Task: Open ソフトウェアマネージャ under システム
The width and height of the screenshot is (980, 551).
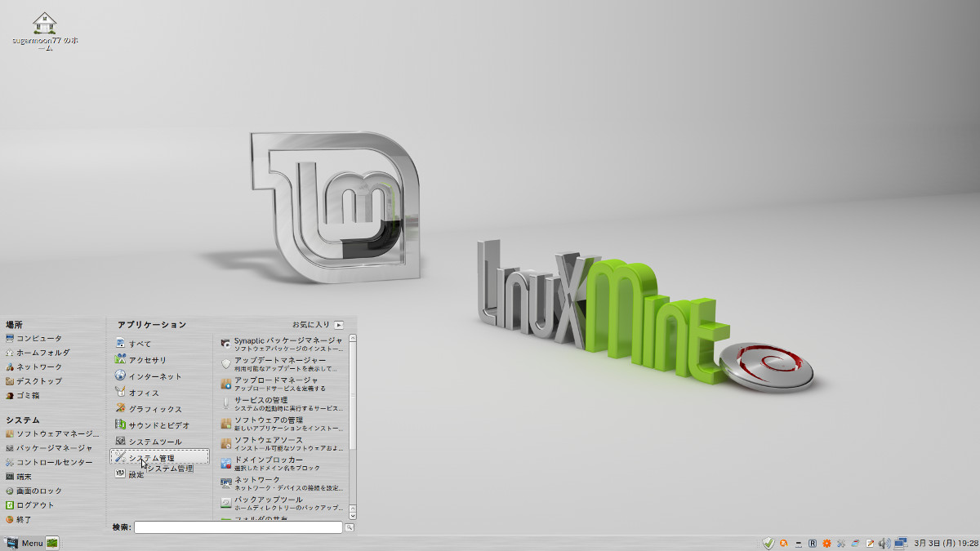Action: (x=53, y=433)
